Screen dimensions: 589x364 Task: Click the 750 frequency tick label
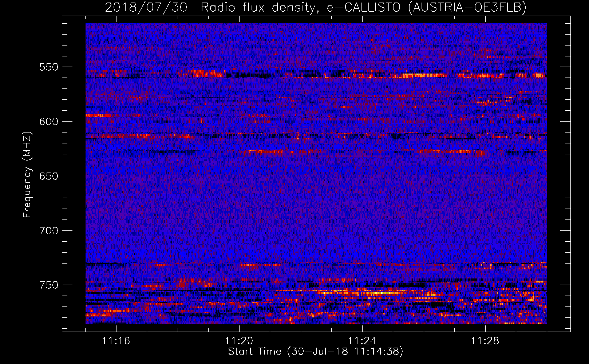(48, 285)
